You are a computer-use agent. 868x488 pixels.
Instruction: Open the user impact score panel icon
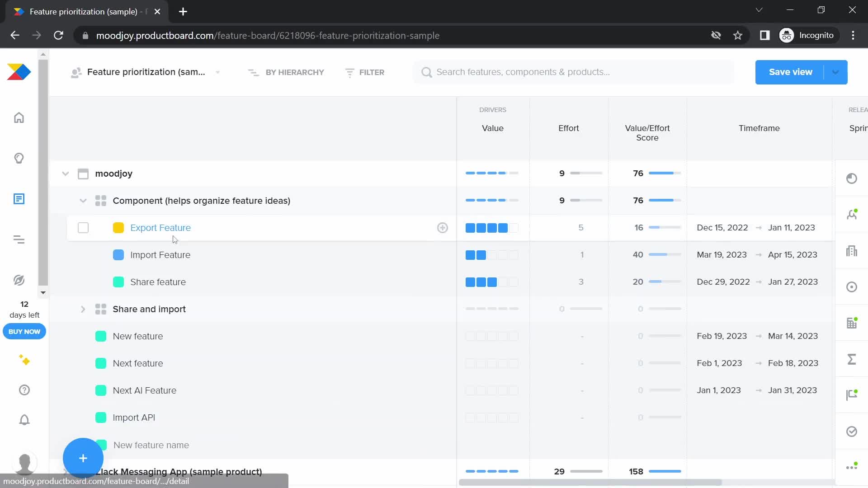click(x=852, y=215)
